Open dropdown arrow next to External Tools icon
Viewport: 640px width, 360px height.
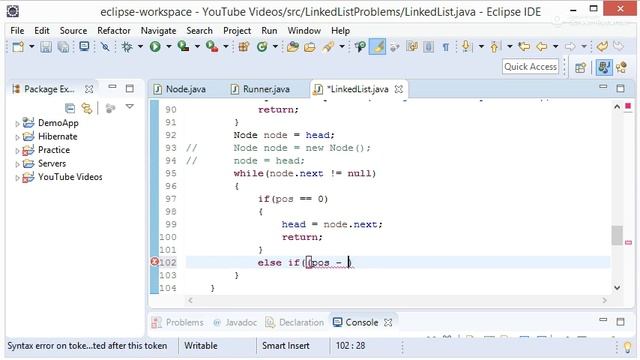[x=225, y=47]
